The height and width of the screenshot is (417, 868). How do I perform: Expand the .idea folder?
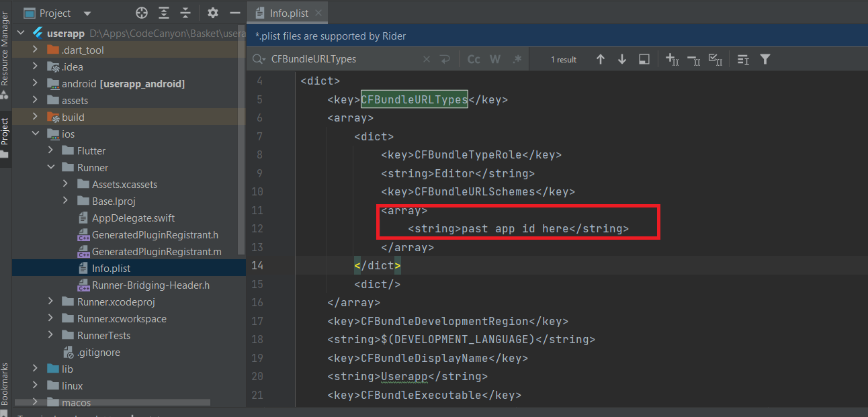(35, 67)
